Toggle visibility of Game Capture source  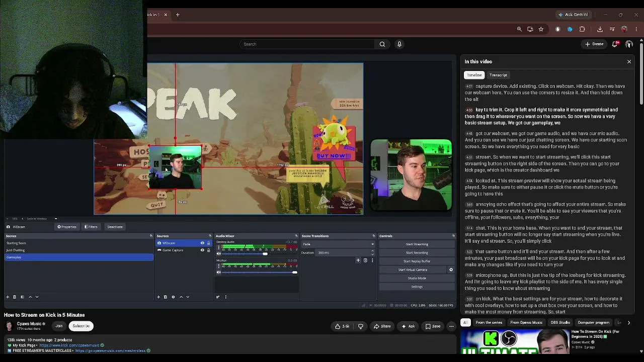click(x=202, y=250)
